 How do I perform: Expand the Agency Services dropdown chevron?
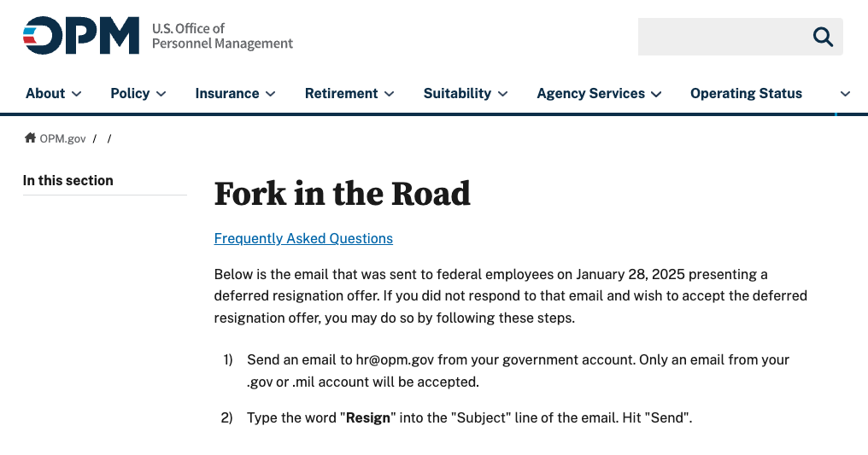(656, 94)
